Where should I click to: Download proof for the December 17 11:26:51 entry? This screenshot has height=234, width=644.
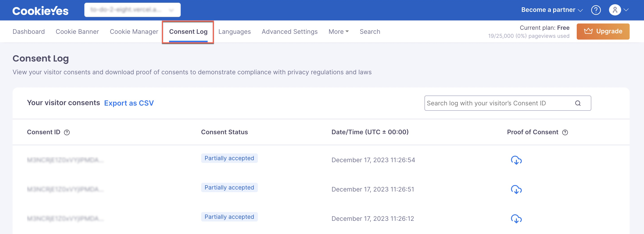pos(516,190)
